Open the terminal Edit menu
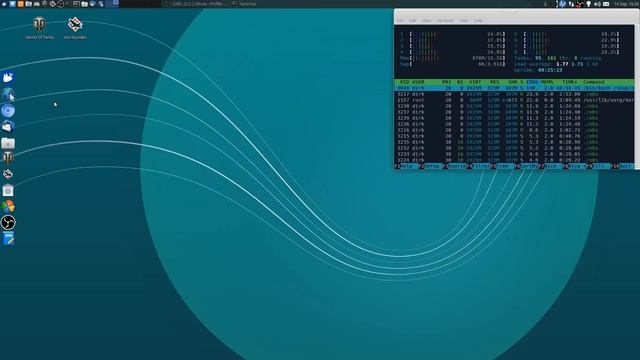 [413, 20]
